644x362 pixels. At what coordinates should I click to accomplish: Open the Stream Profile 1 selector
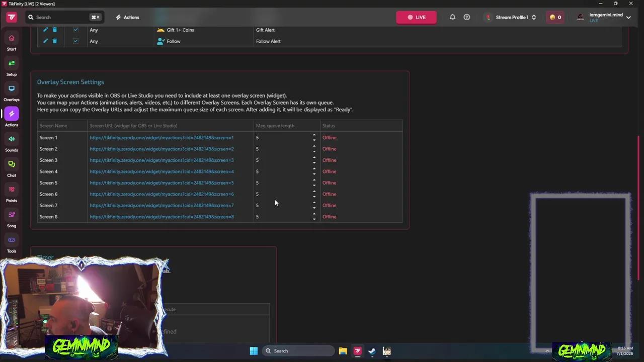511,17
